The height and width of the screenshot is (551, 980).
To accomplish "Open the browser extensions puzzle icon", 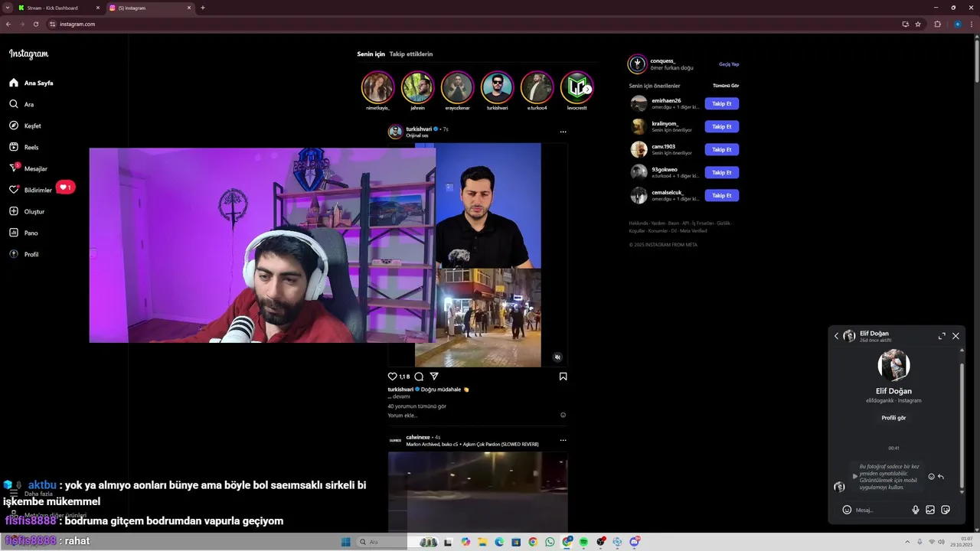I will pyautogui.click(x=937, y=24).
